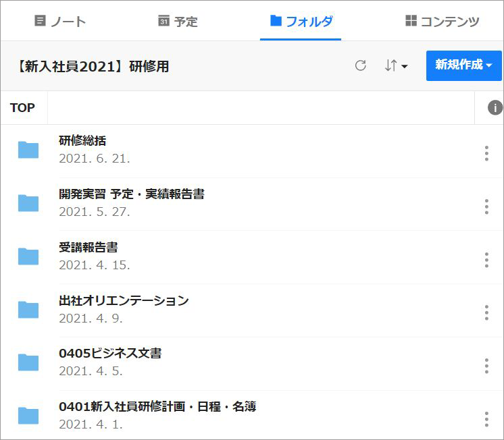Viewport: 504px width, 440px height.
Task: Select the フォルダ tab
Action: [301, 21]
